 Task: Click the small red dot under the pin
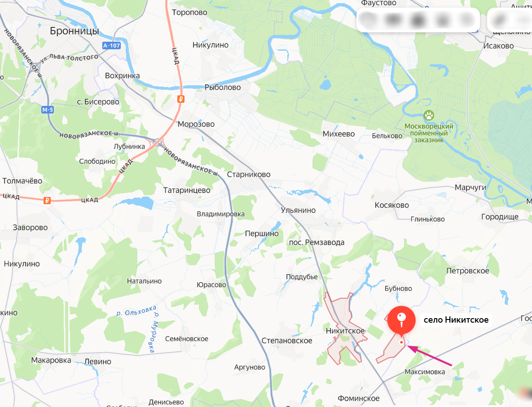pos(401,342)
